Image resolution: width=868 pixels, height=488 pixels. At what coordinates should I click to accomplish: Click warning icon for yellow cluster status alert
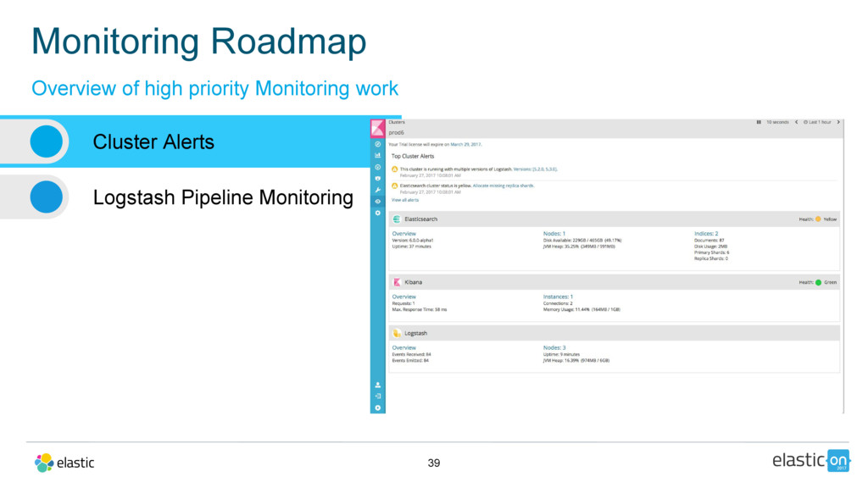(395, 186)
